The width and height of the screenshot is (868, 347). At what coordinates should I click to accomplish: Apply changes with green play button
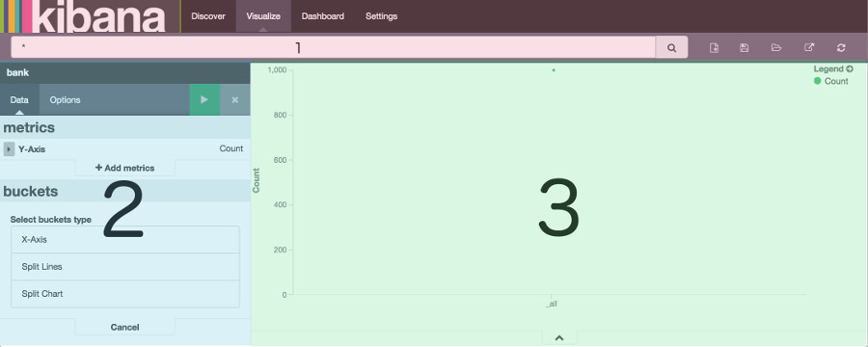coord(204,99)
